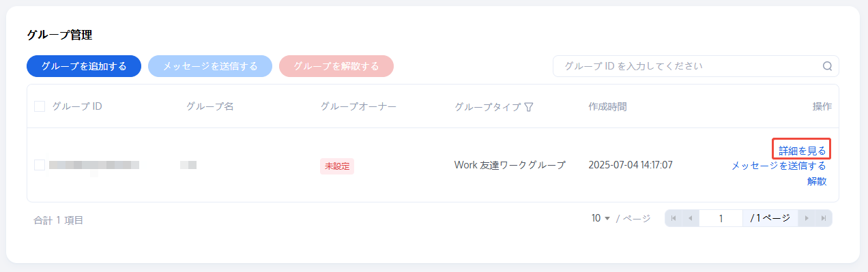This screenshot has width=868, height=272.
Task: Click the グループを追加する button
Action: [84, 66]
